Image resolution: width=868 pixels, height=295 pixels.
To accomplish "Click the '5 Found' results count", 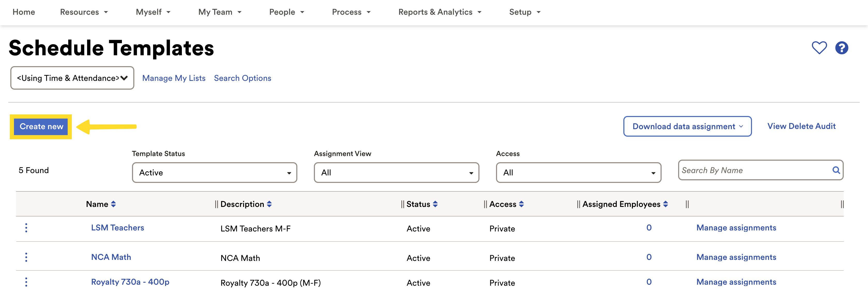I will coord(34,170).
